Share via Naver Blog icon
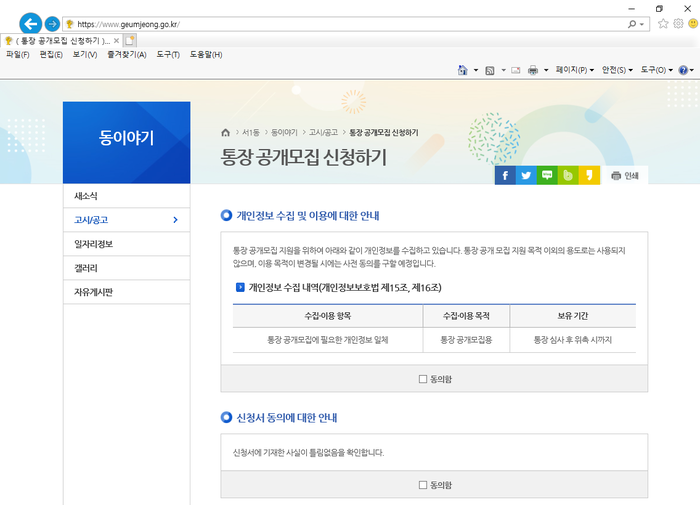The height and width of the screenshot is (505, 700). 547,176
